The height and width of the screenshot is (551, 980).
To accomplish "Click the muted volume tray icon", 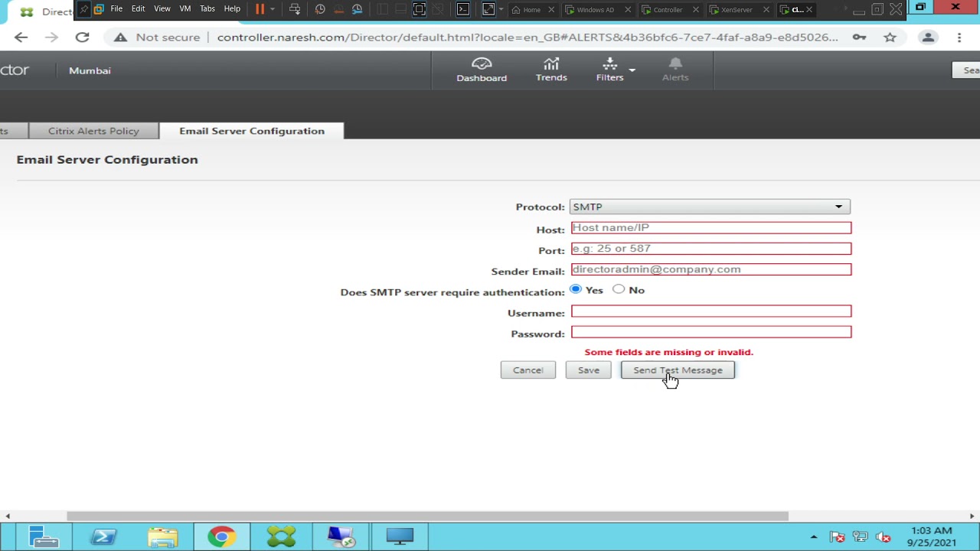I will pos(883,537).
